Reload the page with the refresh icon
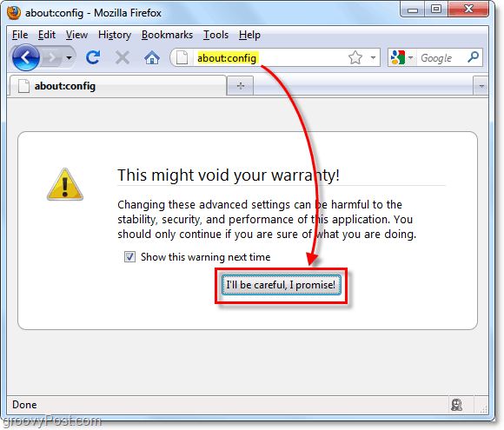The width and height of the screenshot is (504, 430). (x=93, y=58)
